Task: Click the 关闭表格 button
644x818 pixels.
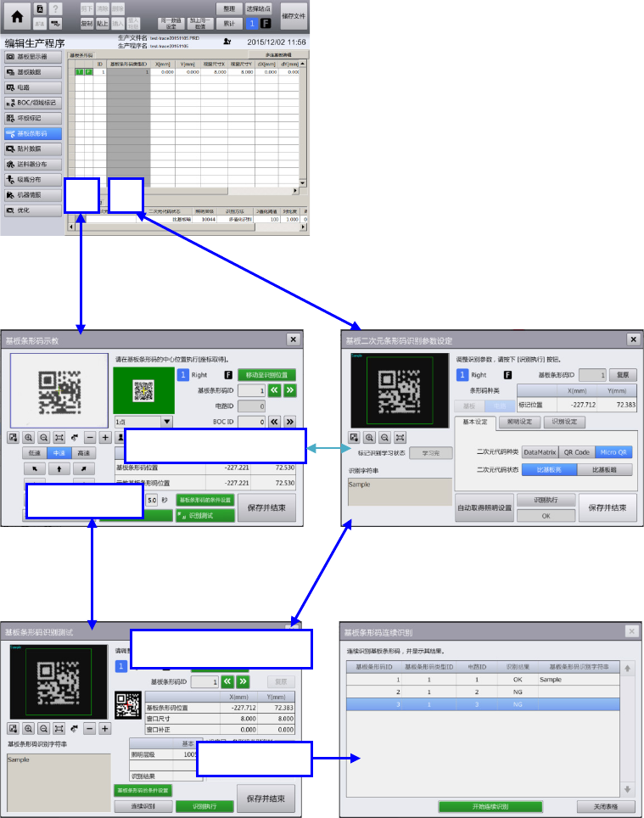Action: point(606,806)
